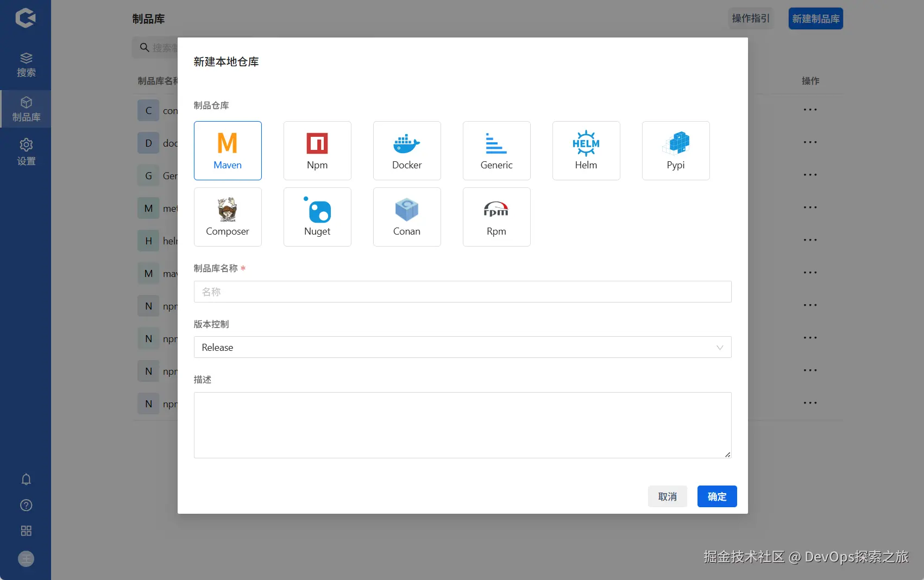The image size is (924, 580).
Task: Click the search magnifier icon behind dialog
Action: click(144, 47)
